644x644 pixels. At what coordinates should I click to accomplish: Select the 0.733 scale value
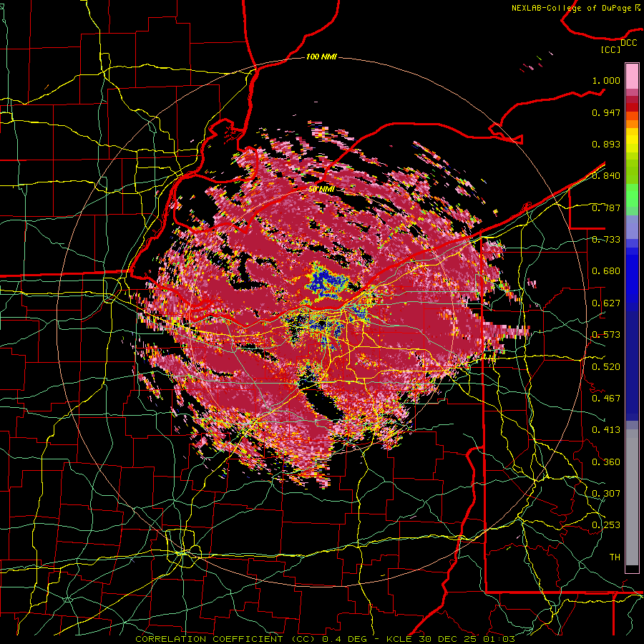(x=606, y=240)
